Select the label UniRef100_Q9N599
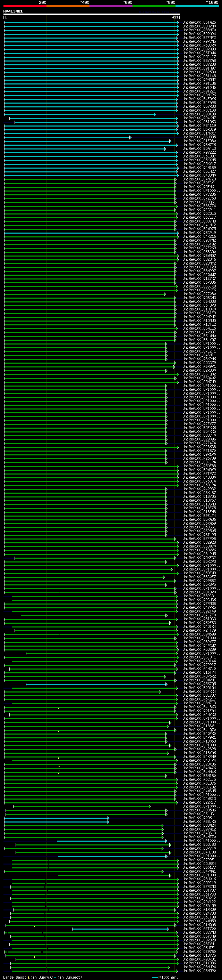The width and height of the screenshot is (222, 980). click(x=199, y=634)
